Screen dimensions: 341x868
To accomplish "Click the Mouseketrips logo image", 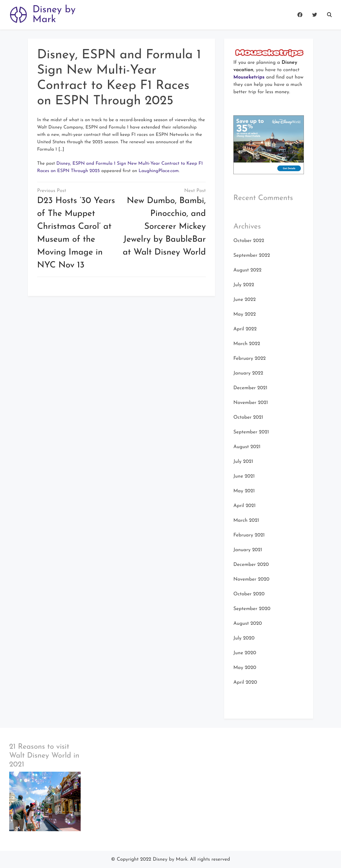I will 269,52.
